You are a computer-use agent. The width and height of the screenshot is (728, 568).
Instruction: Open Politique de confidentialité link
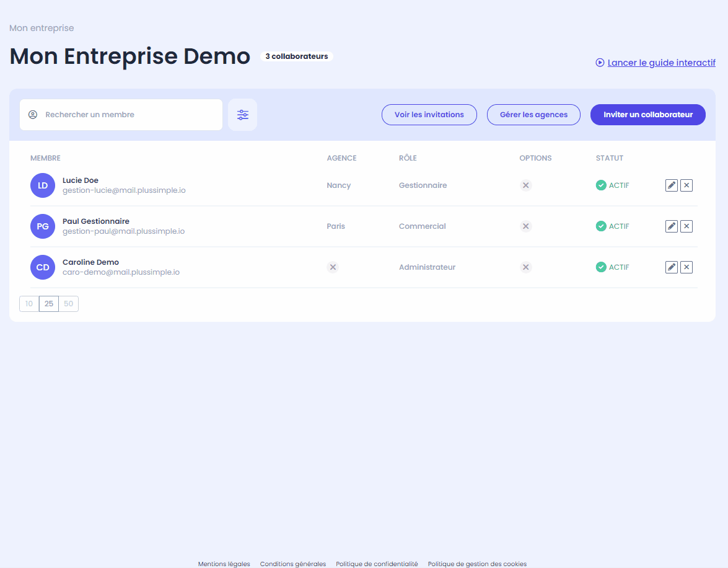[x=377, y=564]
